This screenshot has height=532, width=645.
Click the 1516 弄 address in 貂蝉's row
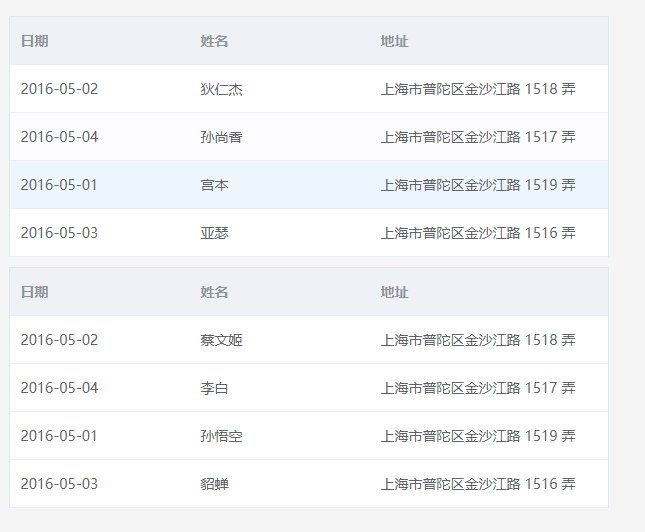tap(478, 484)
